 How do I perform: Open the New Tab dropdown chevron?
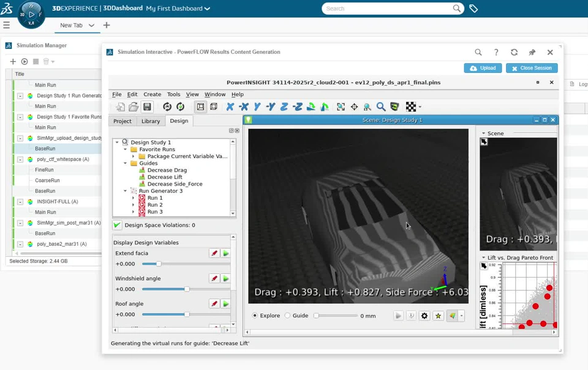[x=91, y=26]
